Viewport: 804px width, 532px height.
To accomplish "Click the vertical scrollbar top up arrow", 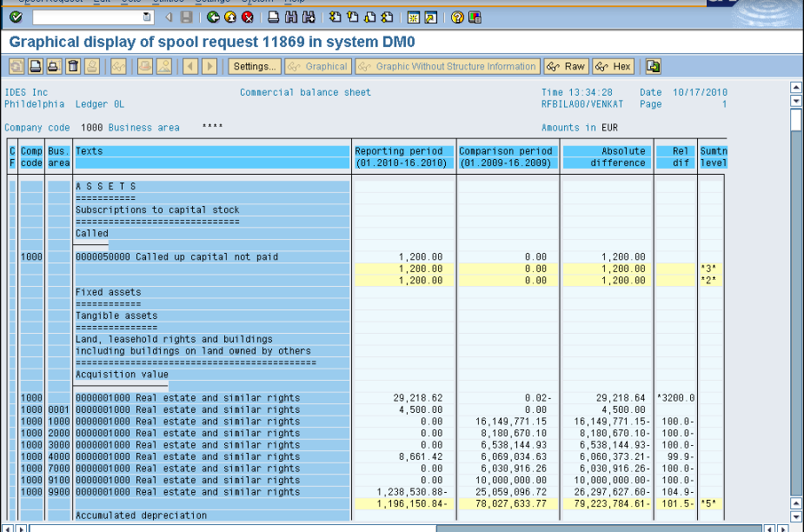I will coord(796,87).
